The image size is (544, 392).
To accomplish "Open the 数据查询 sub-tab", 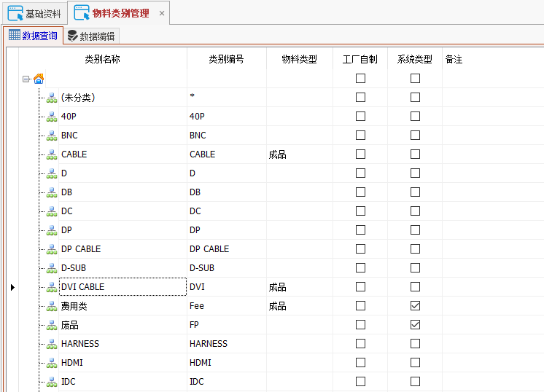I will pos(34,36).
